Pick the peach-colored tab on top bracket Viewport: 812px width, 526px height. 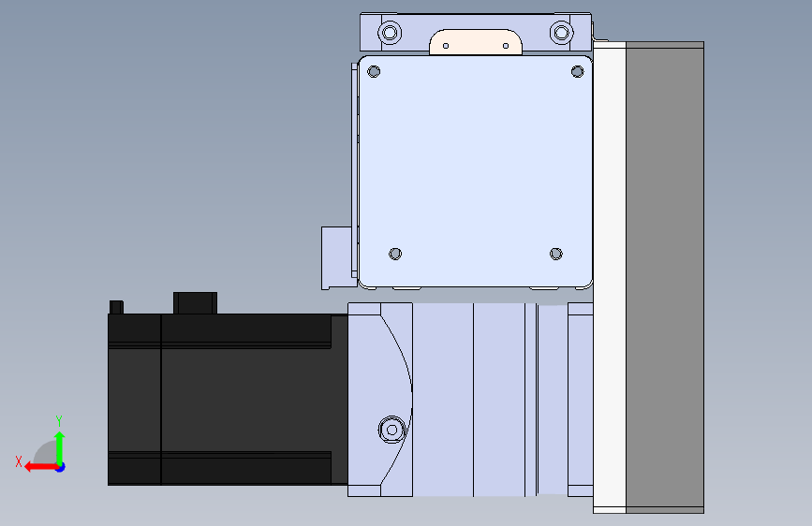point(476,42)
